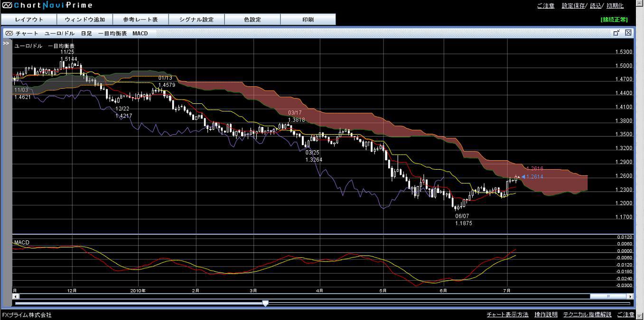Open 参考レート表 from the toolbar
The image size is (644, 320).
coord(140,19)
